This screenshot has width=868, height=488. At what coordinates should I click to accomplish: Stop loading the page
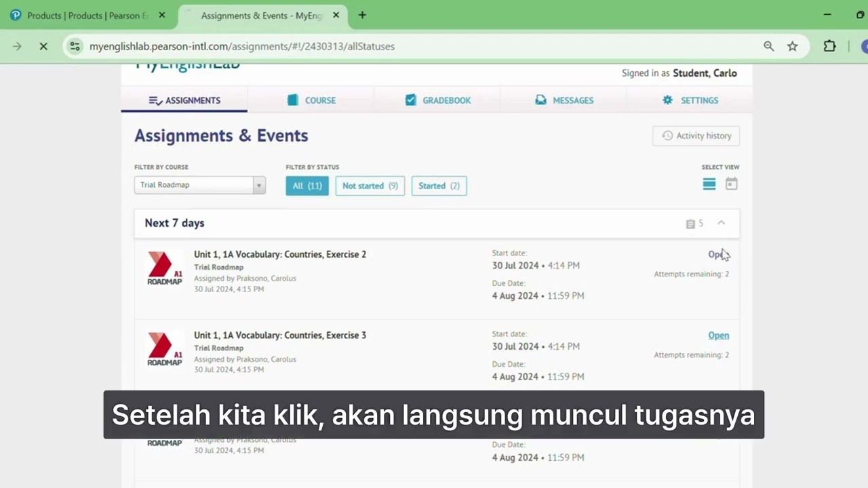pos(43,46)
